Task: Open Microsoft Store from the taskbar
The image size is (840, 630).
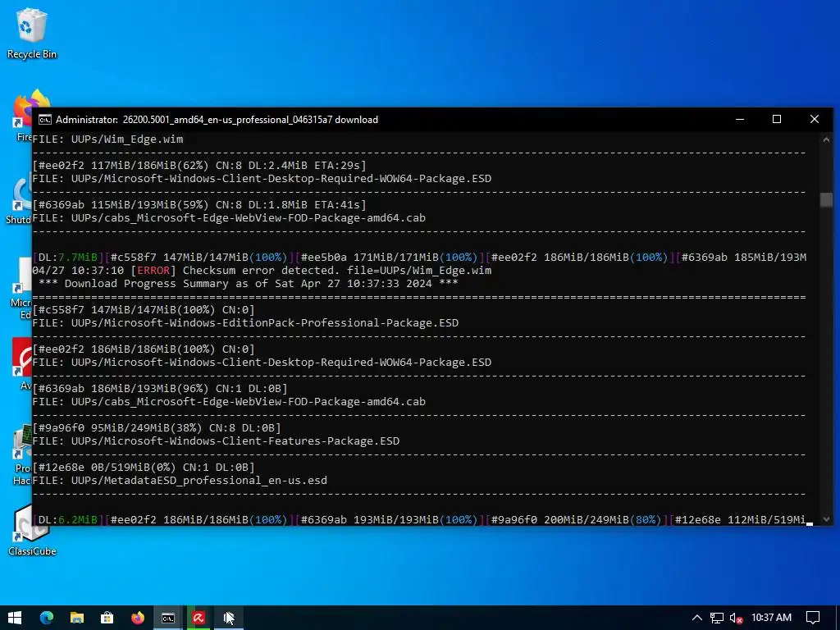Action: pos(107,618)
